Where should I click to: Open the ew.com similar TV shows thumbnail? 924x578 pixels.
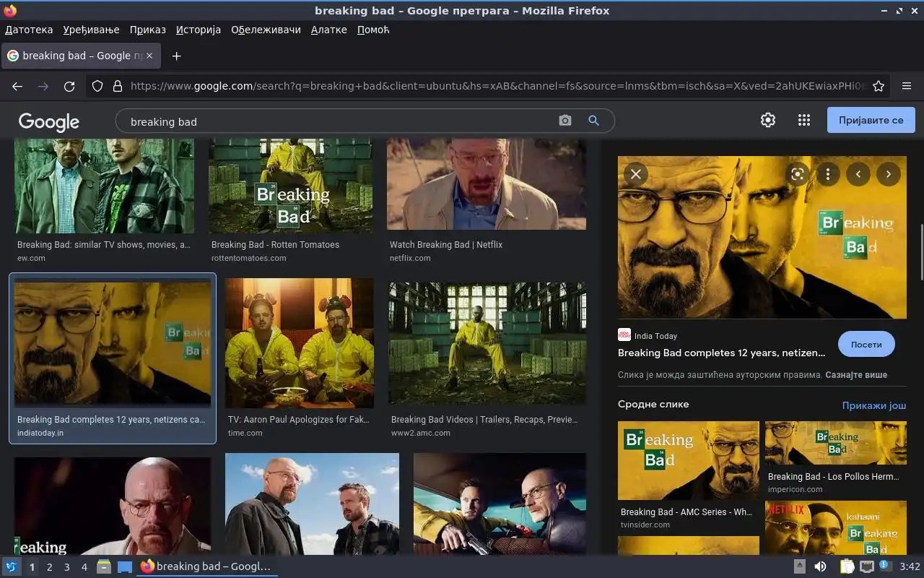[x=104, y=186]
